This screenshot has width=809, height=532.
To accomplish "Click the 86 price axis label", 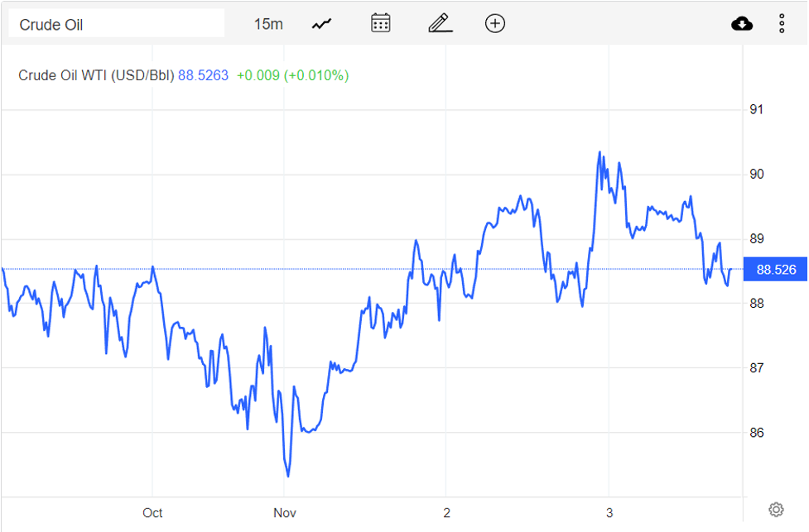I will point(757,433).
